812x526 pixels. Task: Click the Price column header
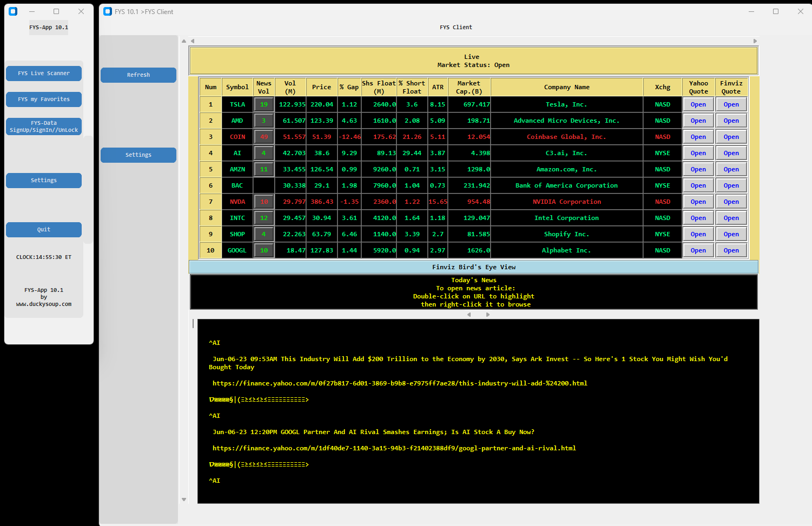coord(321,87)
